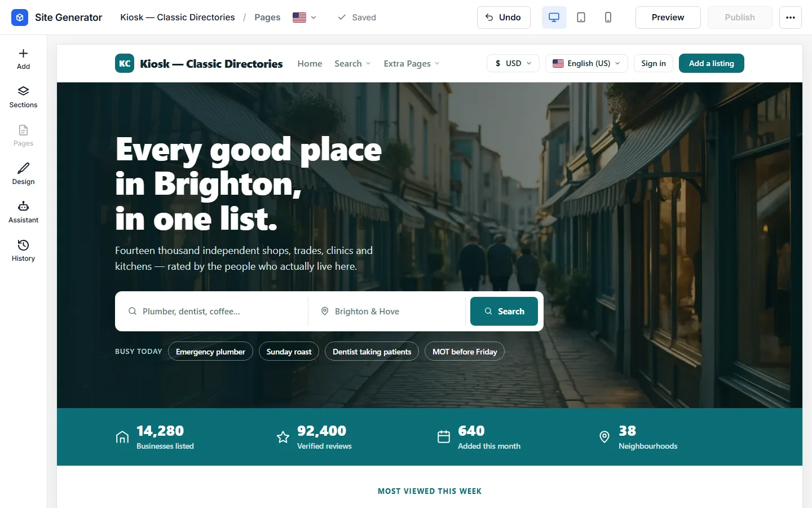This screenshot has height=508, width=812.
Task: Select the Dentist taking patients chip
Action: pyautogui.click(x=372, y=352)
